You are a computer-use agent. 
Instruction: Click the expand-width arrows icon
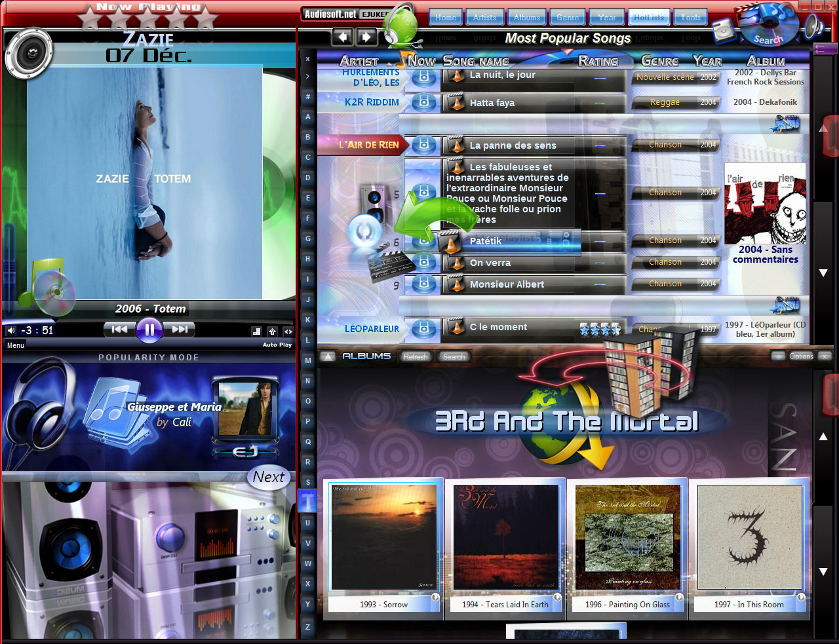pos(288,331)
